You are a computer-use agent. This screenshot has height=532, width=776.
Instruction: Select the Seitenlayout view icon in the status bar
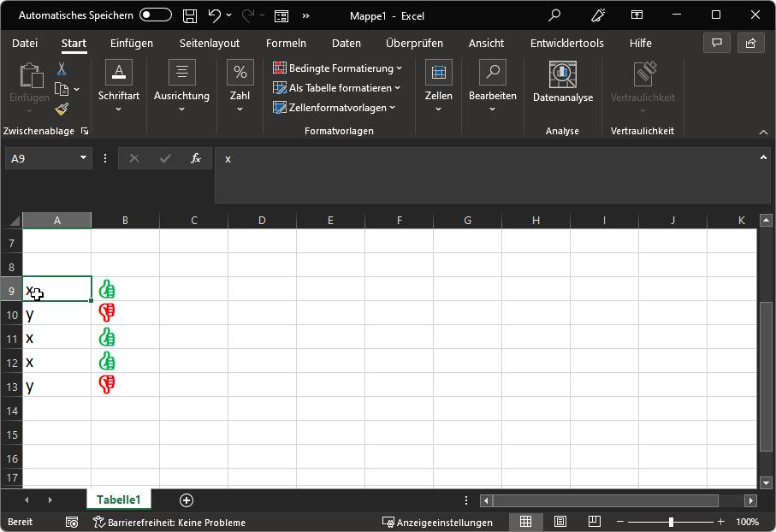[559, 522]
